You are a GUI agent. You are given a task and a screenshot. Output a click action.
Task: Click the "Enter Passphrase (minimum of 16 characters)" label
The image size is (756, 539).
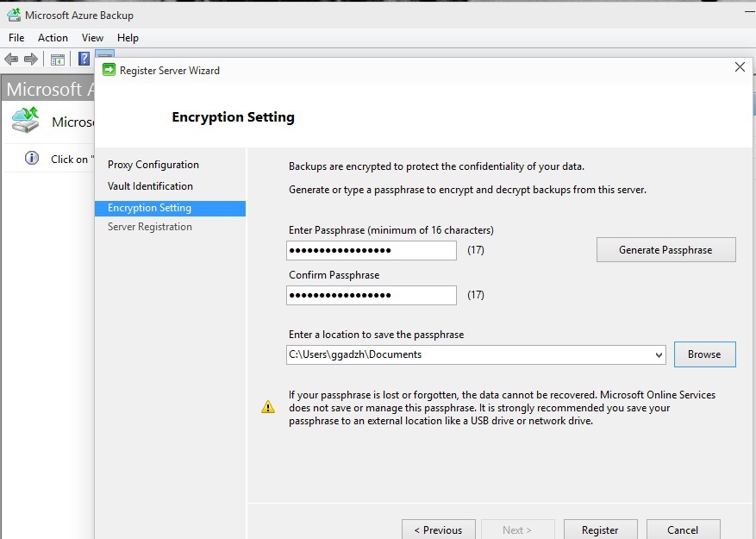391,230
